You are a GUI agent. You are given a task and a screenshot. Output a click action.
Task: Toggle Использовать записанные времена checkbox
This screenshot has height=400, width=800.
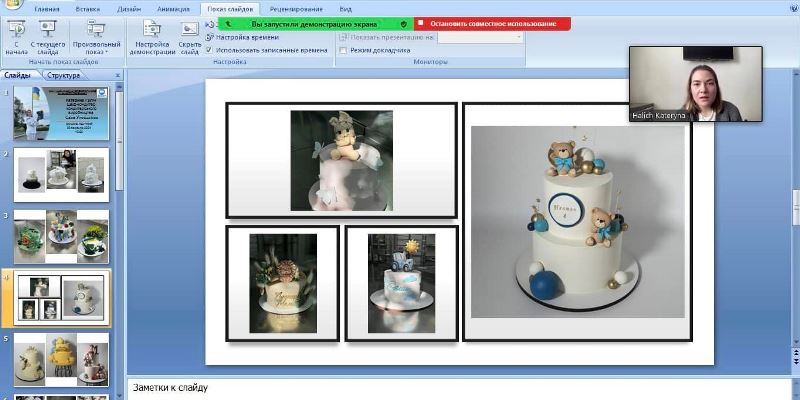(x=209, y=50)
